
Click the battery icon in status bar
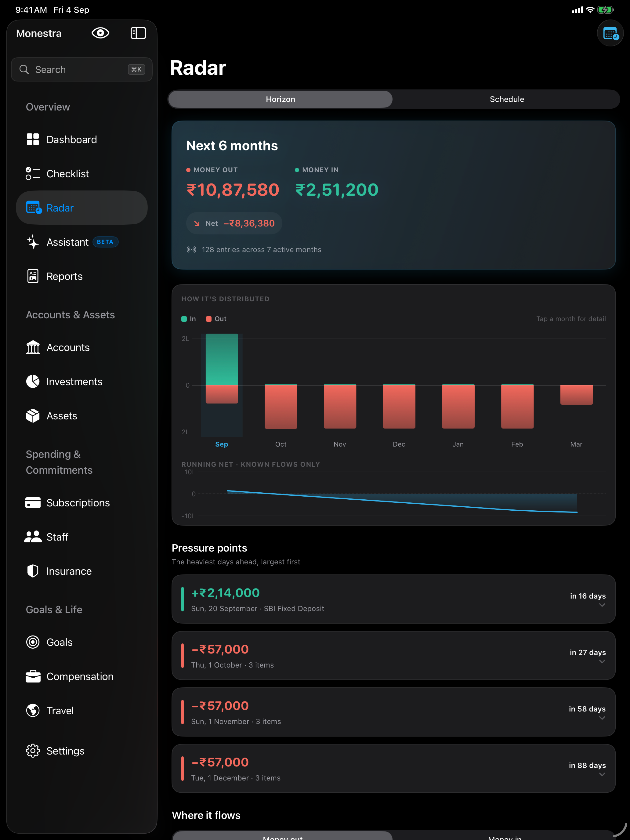click(605, 10)
